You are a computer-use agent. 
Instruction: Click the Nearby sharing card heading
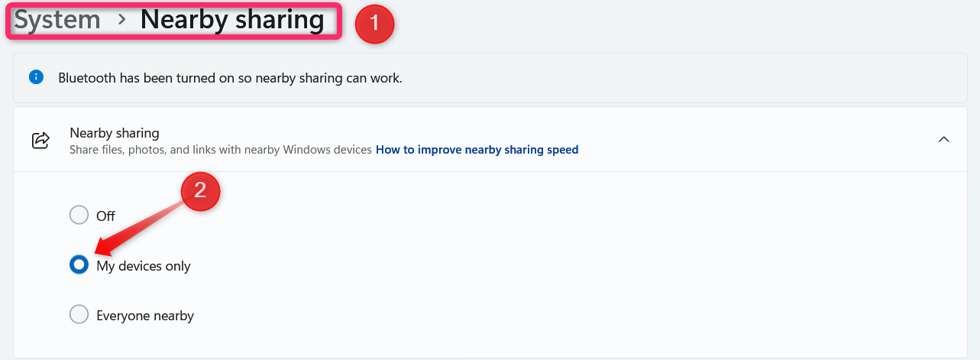(x=115, y=133)
